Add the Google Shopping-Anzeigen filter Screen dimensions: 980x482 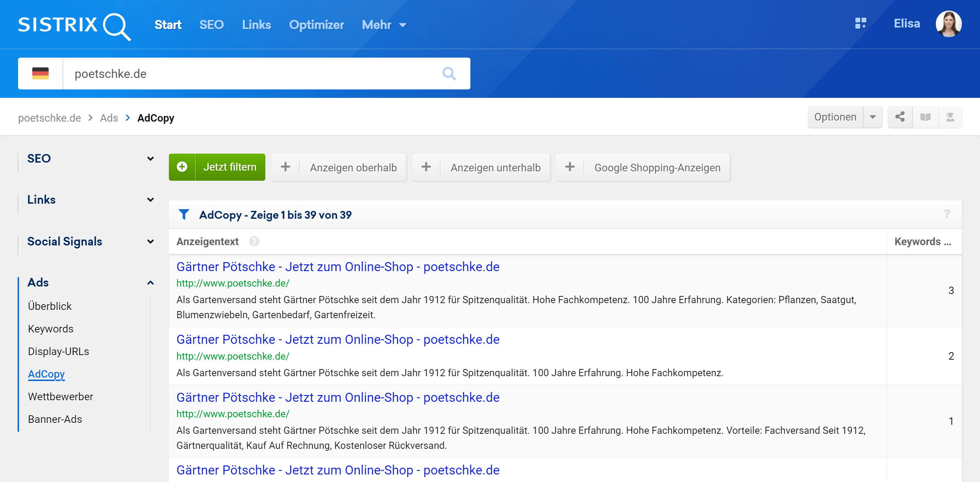pyautogui.click(x=643, y=167)
